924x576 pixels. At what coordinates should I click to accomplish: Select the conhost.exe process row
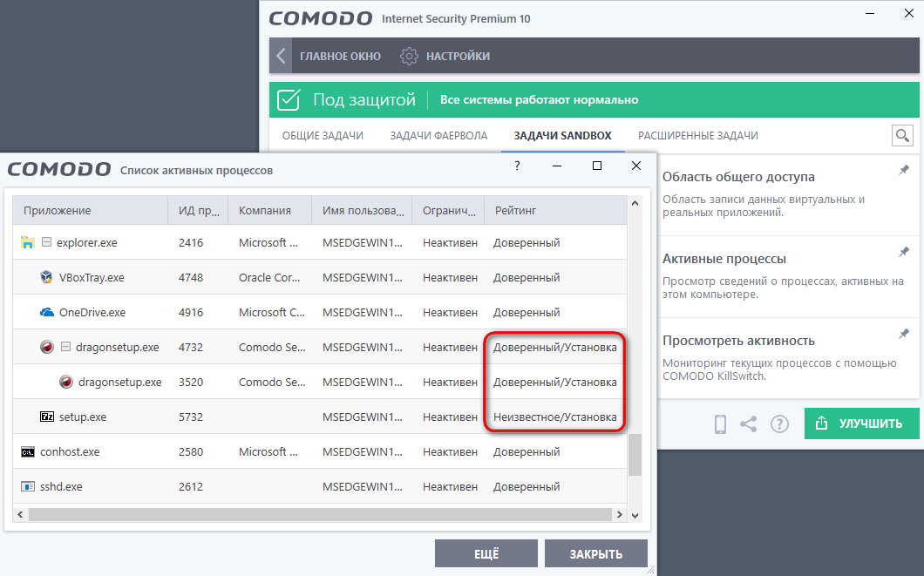[x=319, y=451]
